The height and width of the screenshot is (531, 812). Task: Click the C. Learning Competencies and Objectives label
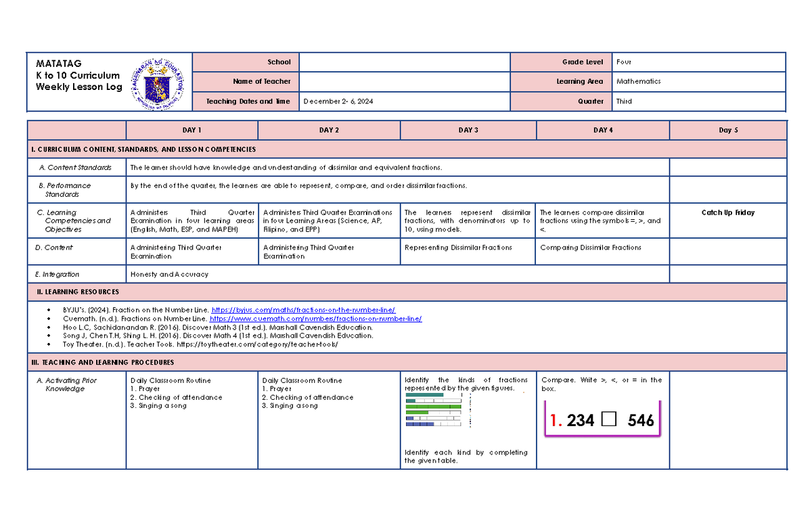[x=75, y=221]
